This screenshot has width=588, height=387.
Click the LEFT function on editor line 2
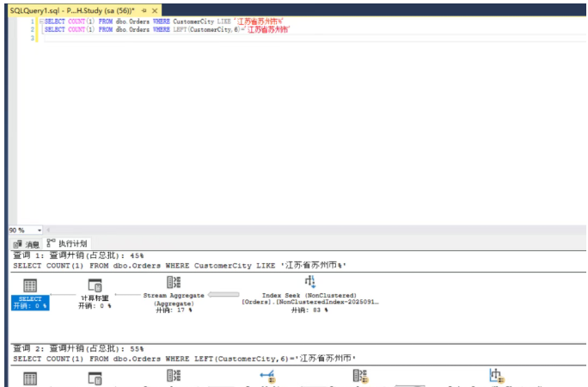point(180,29)
